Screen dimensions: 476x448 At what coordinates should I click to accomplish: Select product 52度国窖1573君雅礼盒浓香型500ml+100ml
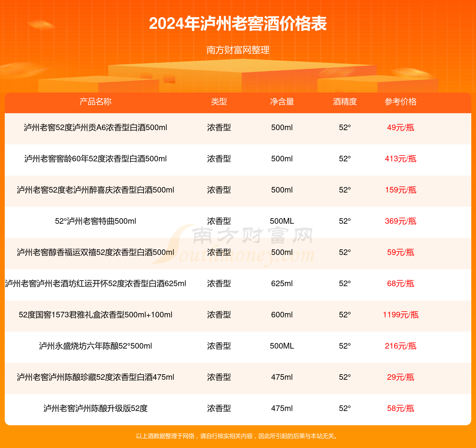pos(95,315)
